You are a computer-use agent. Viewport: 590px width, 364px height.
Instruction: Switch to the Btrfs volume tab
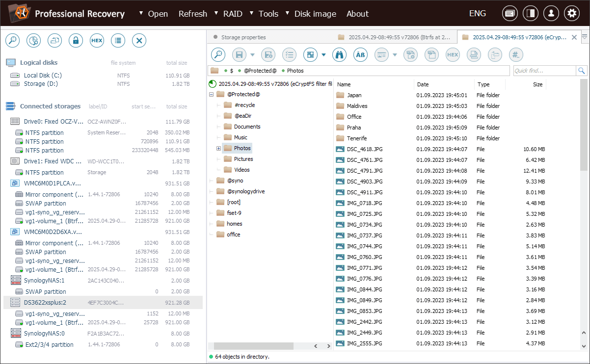(x=394, y=37)
